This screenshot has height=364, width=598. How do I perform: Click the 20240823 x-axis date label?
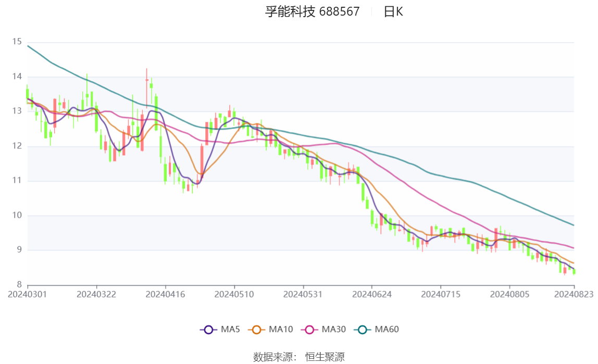[574, 295]
